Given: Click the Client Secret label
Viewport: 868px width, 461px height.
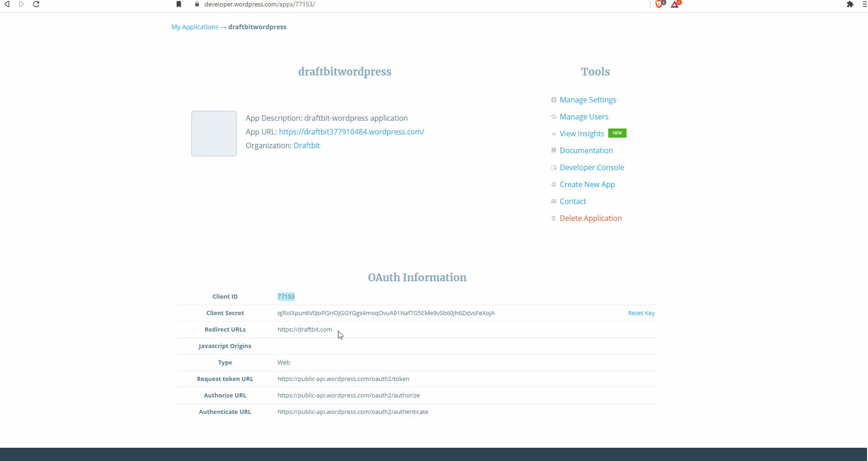Looking at the screenshot, I should pyautogui.click(x=225, y=313).
